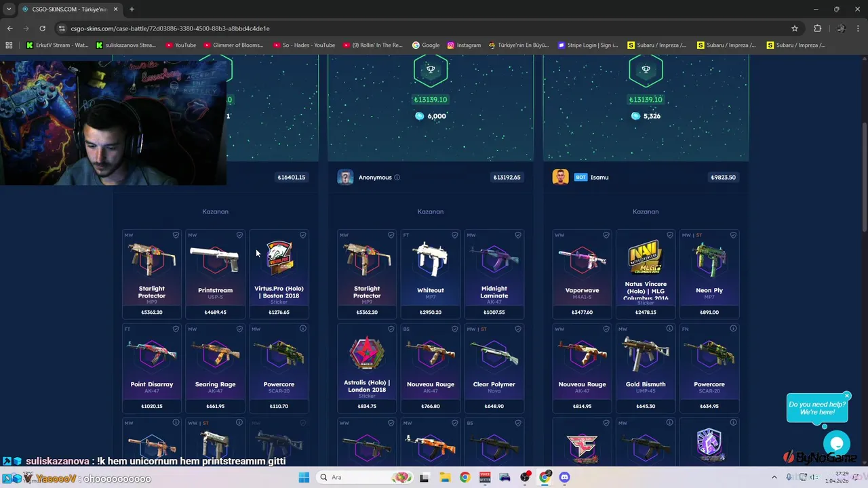The image size is (868, 488).
Task: Click the coin icon beside 5,326
Action: [635, 116]
